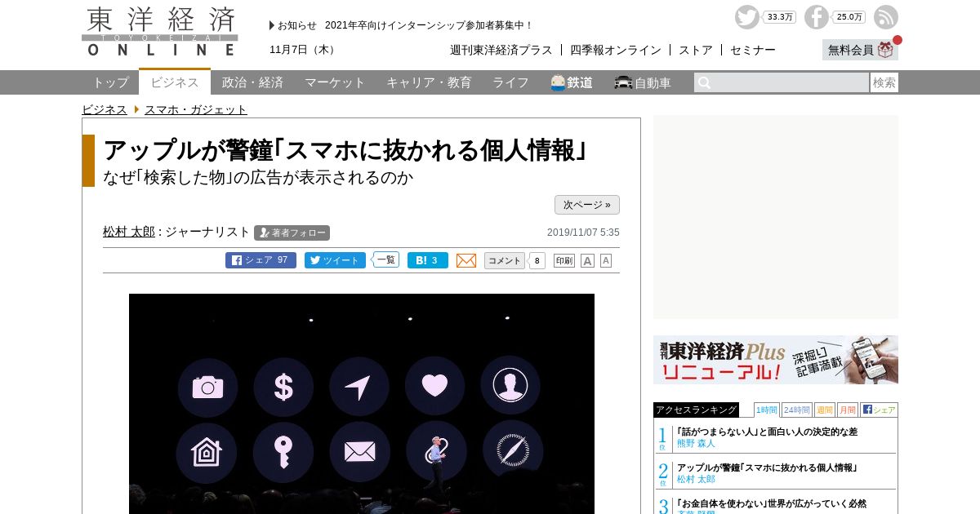Open ranking article アップルが警鐘 スマホに抜かれる個人情報
The height and width of the screenshot is (514, 980).
(767, 467)
